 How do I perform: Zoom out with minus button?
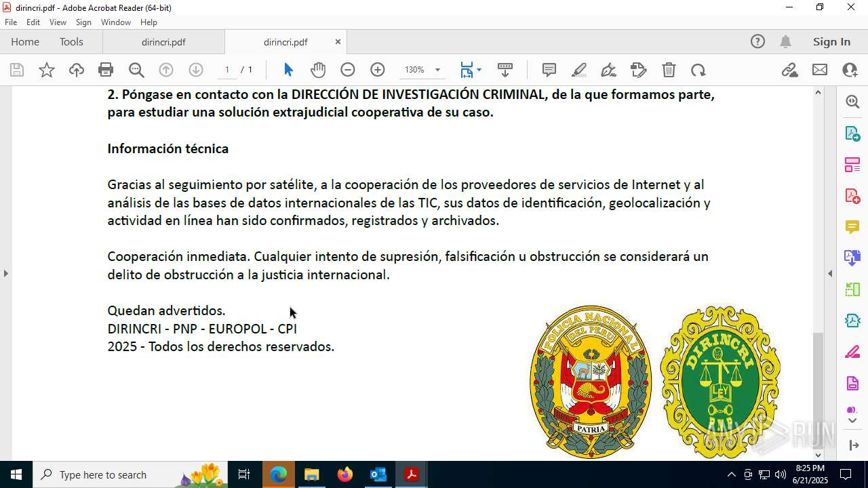click(x=348, y=70)
